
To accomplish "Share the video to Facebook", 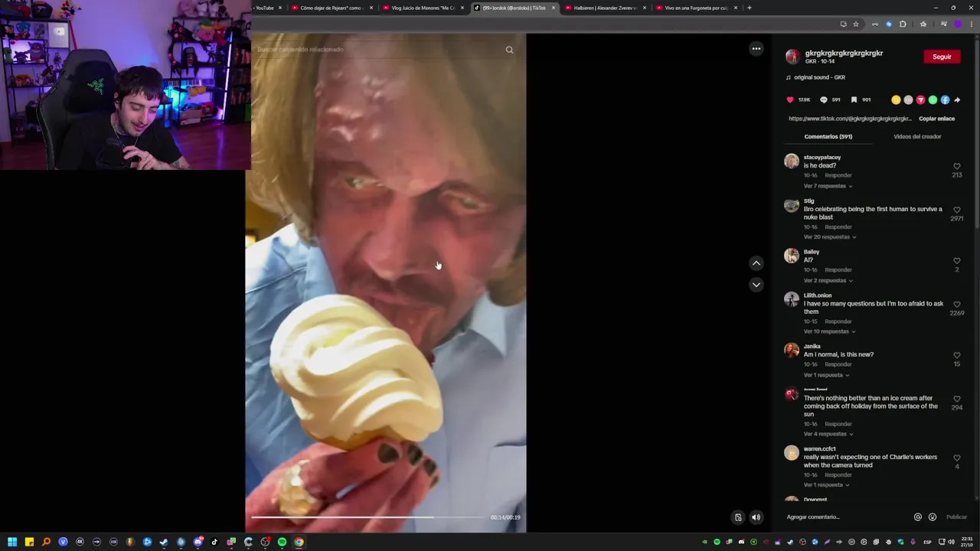I will click(945, 99).
